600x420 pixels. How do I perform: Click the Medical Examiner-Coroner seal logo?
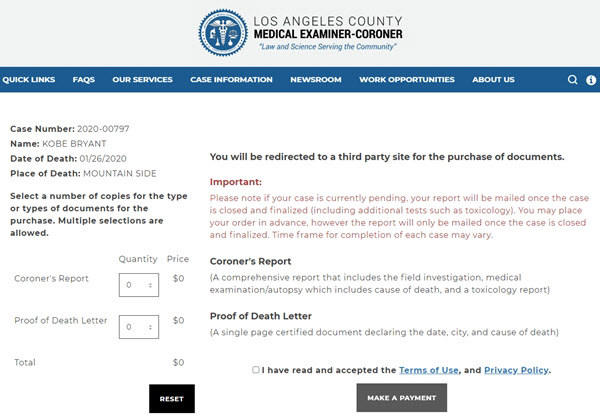click(222, 34)
